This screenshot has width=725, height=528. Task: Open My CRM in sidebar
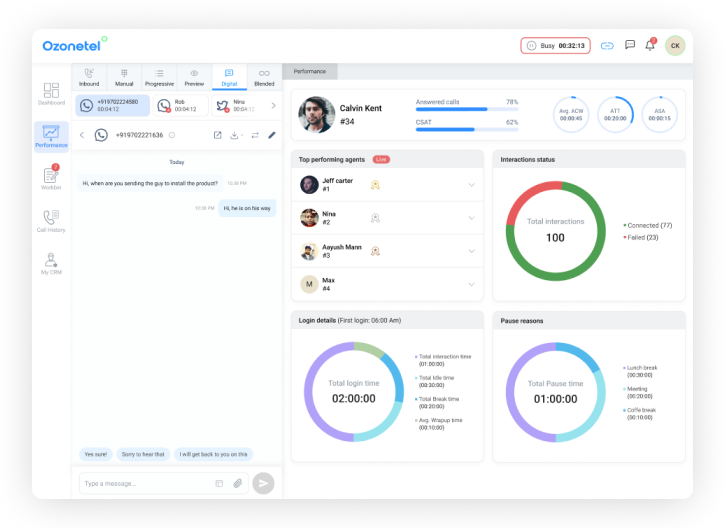[x=51, y=264]
